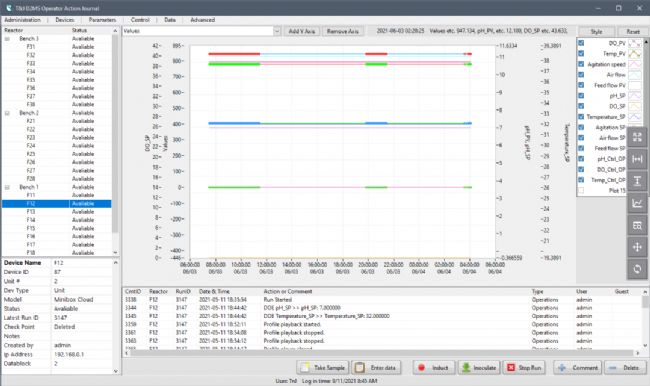Image resolution: width=650 pixels, height=386 pixels.
Task: Click the Stop Run button
Action: click(524, 368)
